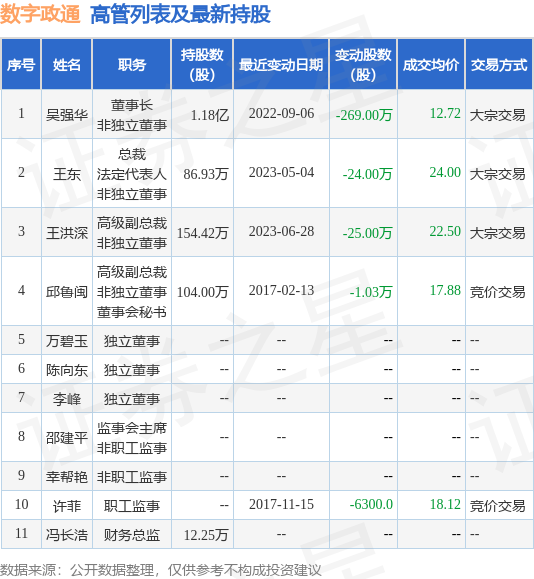Click the 法定代表人 title text
Viewport: 534px width, 579px height.
(x=132, y=174)
